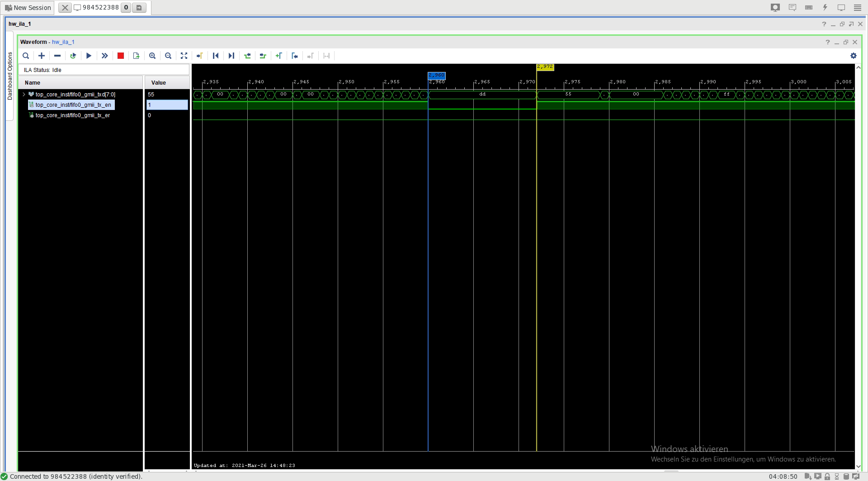Open help for the Waveform panel
The image size is (868, 481).
(x=828, y=42)
